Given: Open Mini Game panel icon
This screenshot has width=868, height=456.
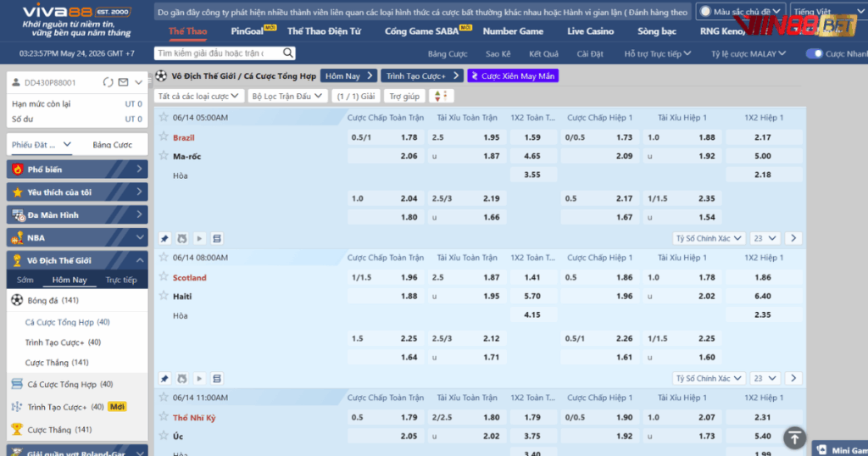Looking at the screenshot, I should pyautogui.click(x=822, y=450).
